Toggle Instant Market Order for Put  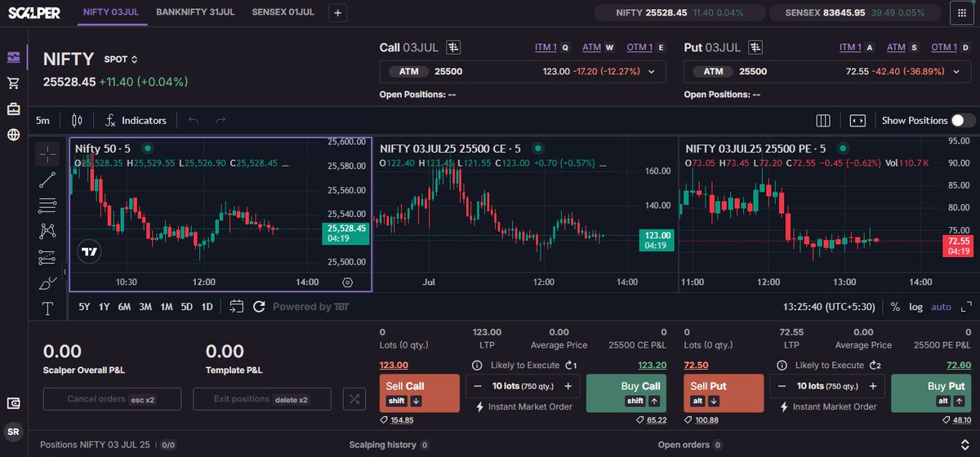(827, 406)
